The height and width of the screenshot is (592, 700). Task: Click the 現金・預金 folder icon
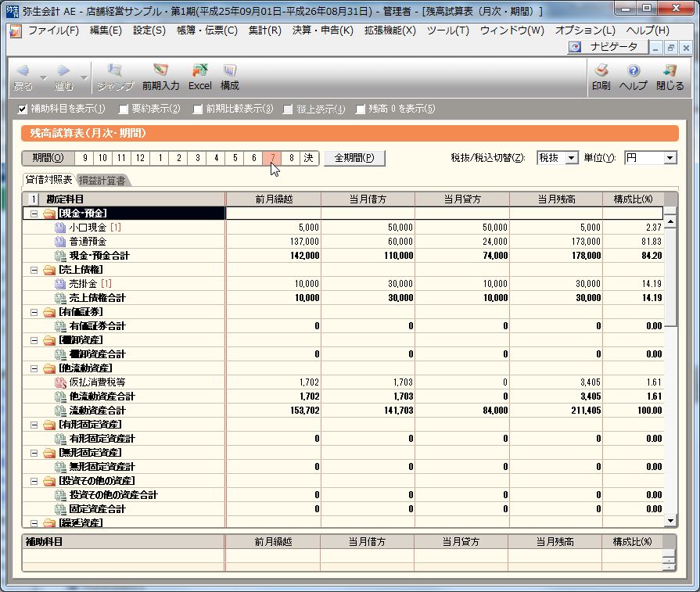(x=49, y=213)
